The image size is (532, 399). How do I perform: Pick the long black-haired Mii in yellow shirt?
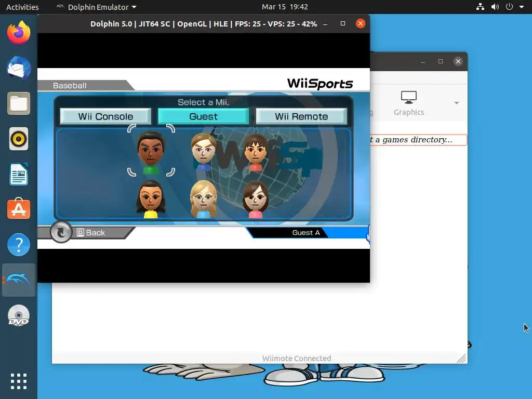[x=151, y=199]
